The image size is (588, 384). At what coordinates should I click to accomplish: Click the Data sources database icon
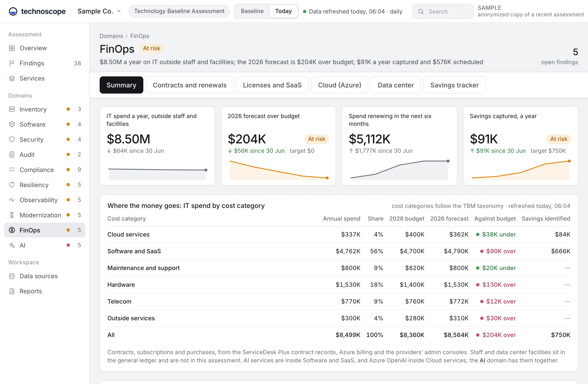(x=12, y=276)
